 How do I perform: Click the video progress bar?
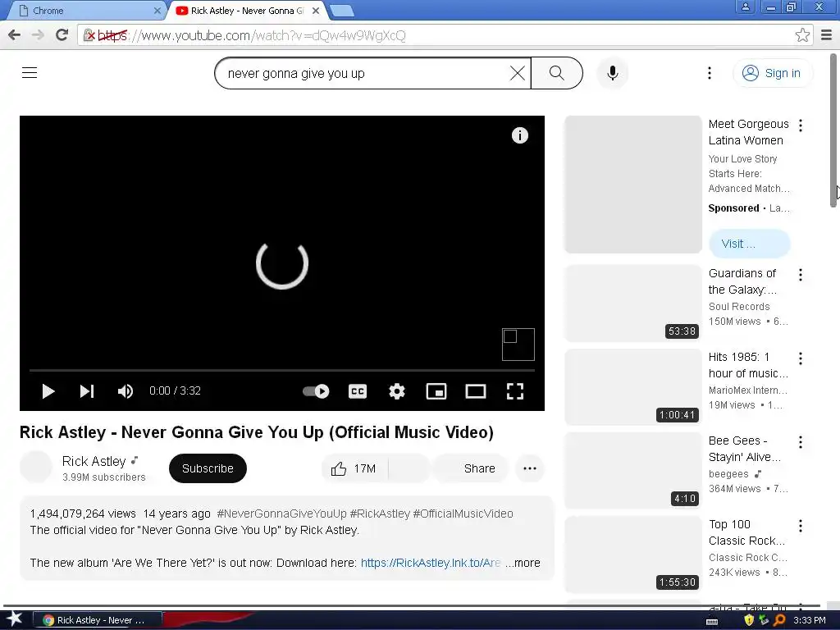coord(282,370)
